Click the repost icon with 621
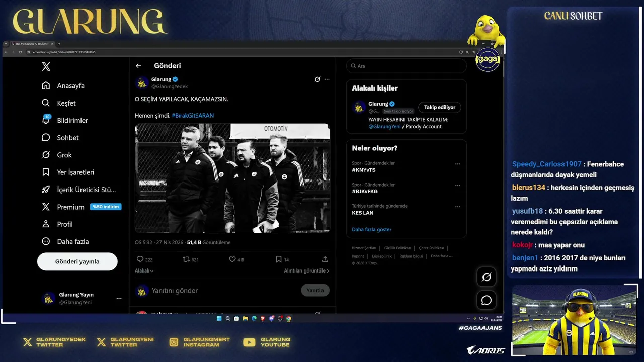This screenshot has width=644, height=362. click(x=186, y=259)
